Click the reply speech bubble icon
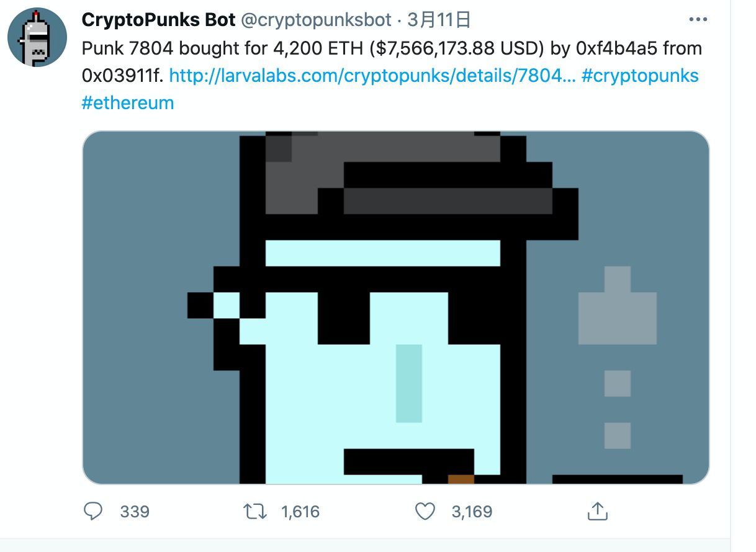Viewport: 756px width, 552px height. pos(92,511)
